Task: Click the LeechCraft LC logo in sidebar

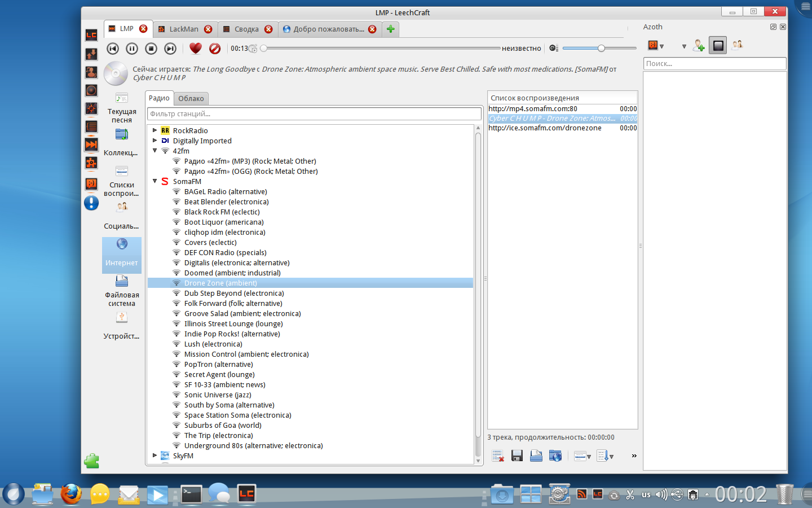Action: click(x=91, y=35)
